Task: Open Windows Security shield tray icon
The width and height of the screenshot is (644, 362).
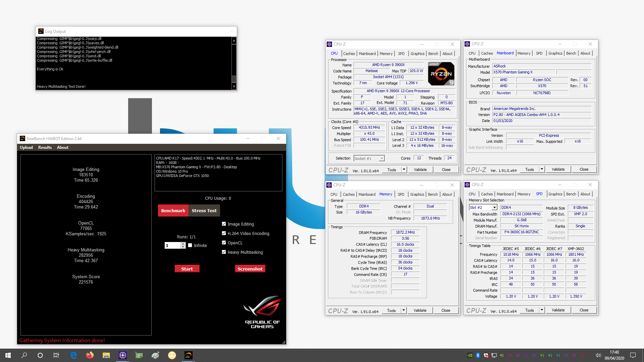Action: point(486,355)
